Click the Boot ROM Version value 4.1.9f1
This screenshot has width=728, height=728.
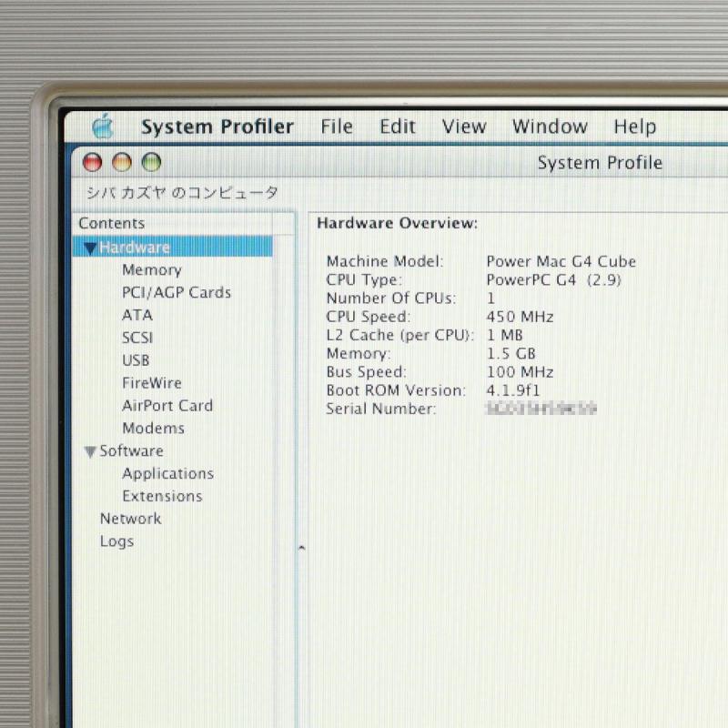coord(513,390)
